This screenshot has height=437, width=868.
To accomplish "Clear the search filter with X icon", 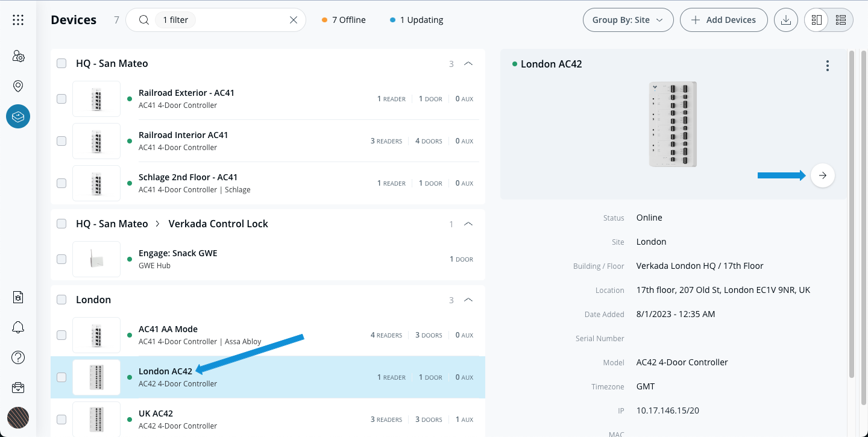I will click(x=294, y=20).
